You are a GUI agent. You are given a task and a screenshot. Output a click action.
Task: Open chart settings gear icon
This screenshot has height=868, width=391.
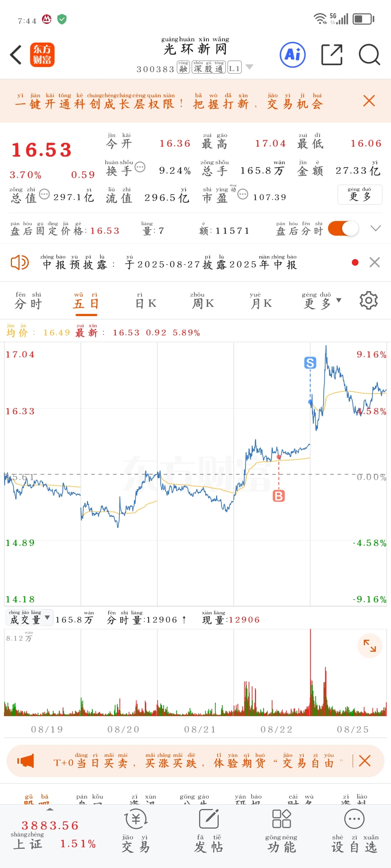369,300
